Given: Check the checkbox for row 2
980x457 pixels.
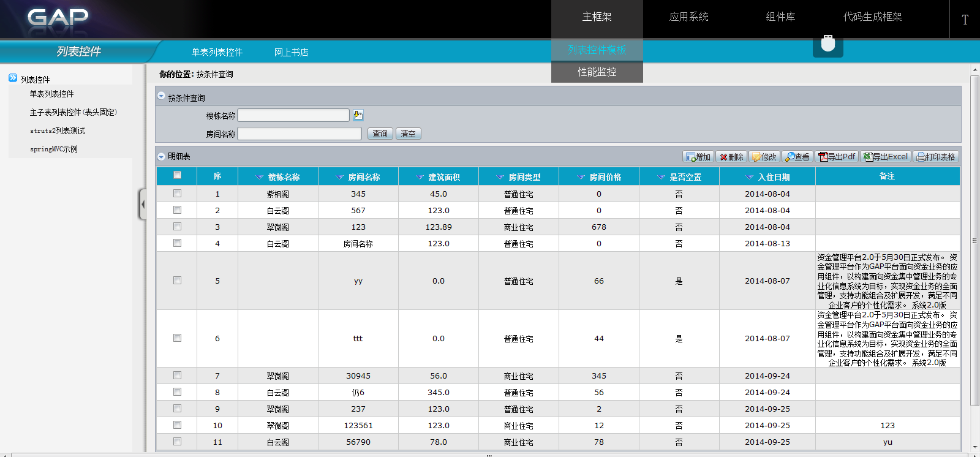Looking at the screenshot, I should coord(177,210).
